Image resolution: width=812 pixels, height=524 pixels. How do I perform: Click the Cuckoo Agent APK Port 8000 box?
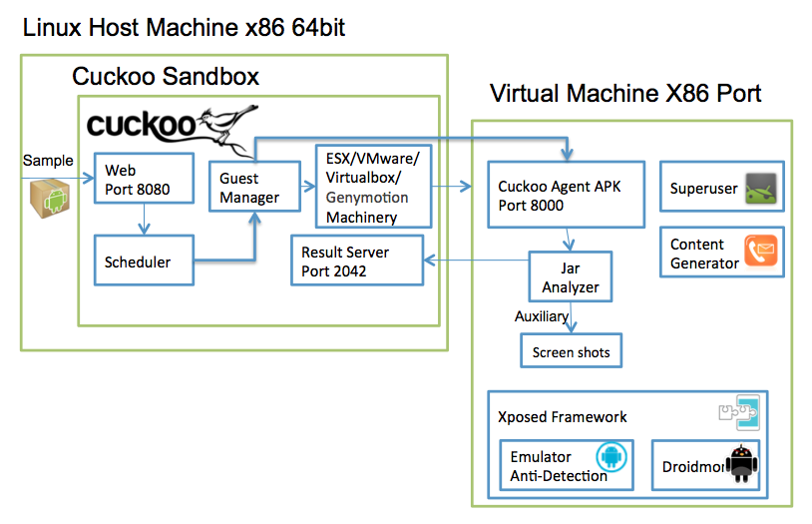[566, 195]
